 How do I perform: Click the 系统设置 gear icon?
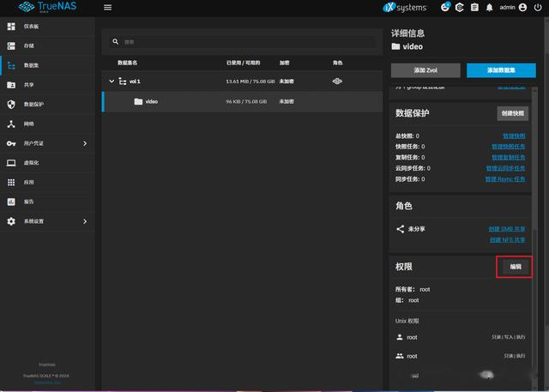11,221
